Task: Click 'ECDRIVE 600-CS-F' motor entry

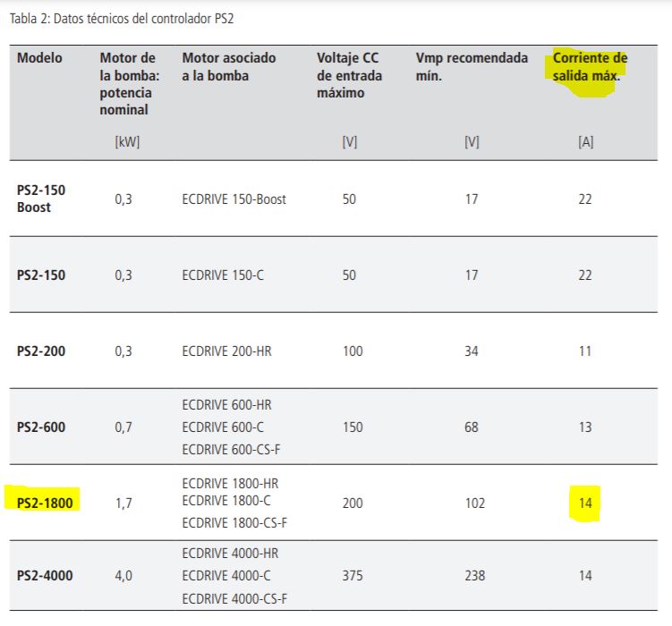Action: (x=231, y=450)
